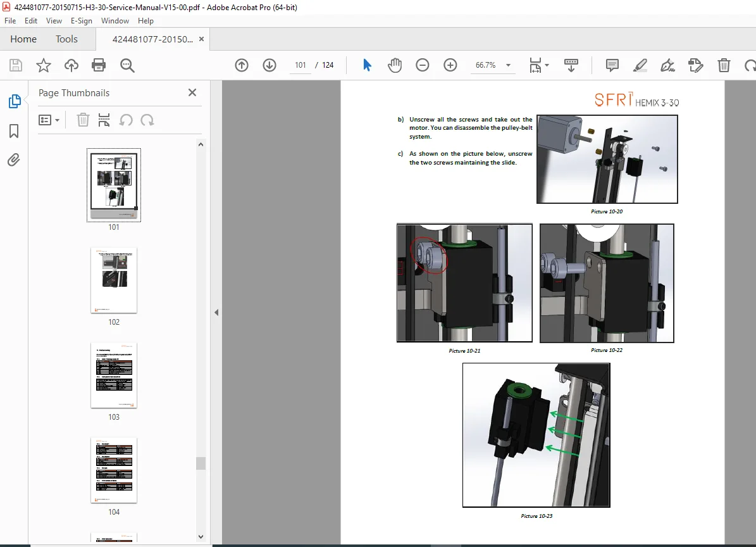Screen dimensions: 756x547
Task: Switch to Home tab
Action: [x=23, y=39]
